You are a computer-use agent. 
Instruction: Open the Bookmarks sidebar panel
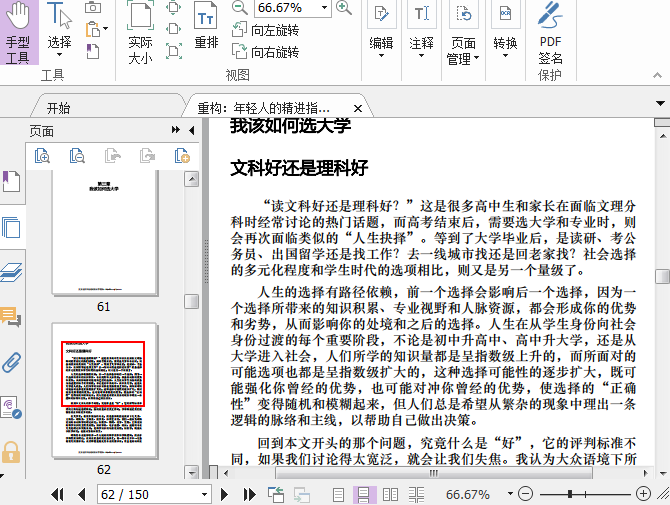click(11, 182)
